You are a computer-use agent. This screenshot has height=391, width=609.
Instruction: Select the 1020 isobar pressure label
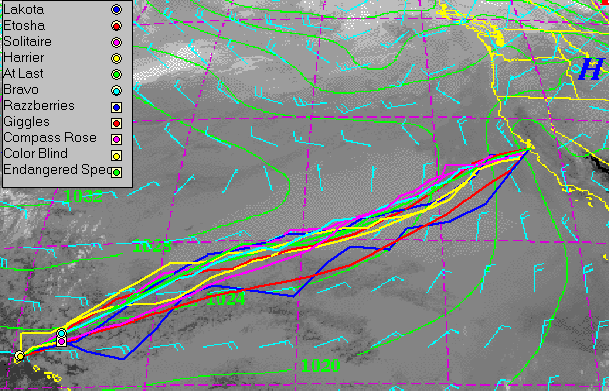click(x=320, y=365)
